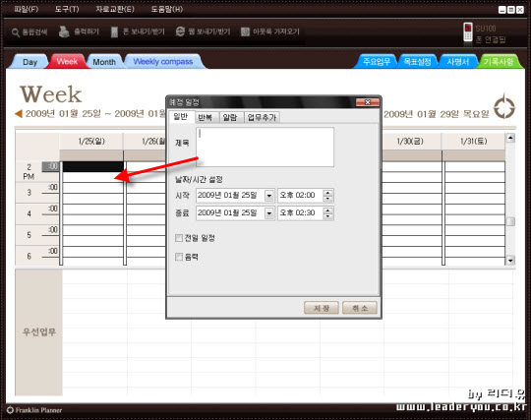Increase end time with up stepper
This screenshot has width=531, height=420.
point(327,210)
